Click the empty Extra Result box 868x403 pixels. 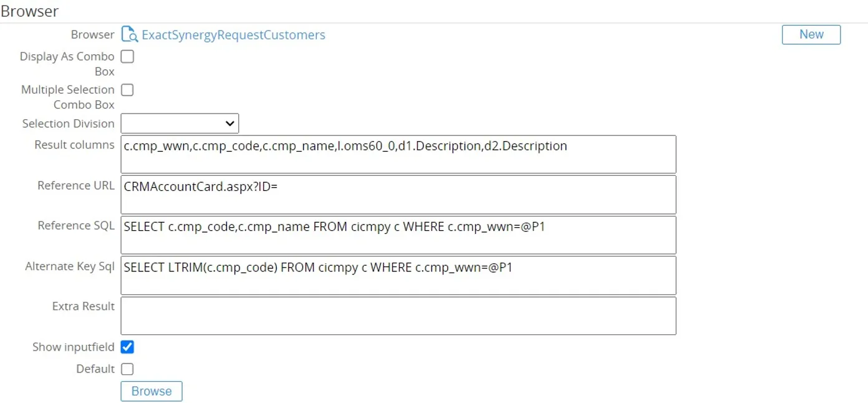click(398, 316)
